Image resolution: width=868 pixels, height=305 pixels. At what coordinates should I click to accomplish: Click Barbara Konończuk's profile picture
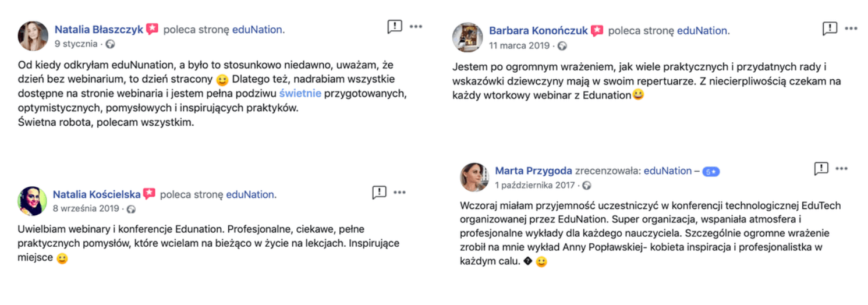[467, 38]
